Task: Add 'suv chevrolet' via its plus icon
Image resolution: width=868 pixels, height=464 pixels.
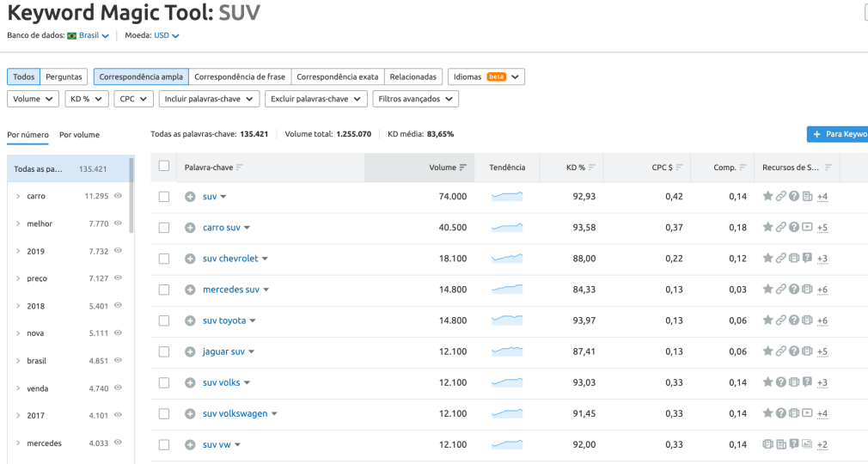Action: click(x=190, y=259)
